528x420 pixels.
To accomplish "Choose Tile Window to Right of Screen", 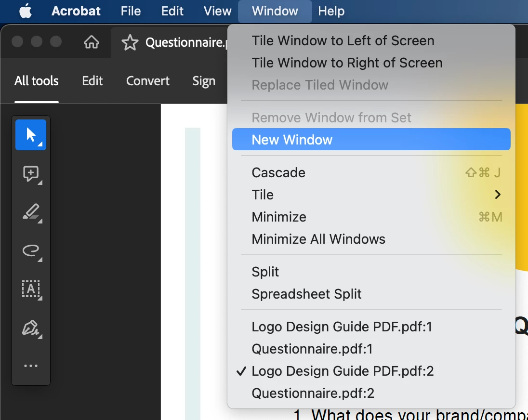I will (371, 63).
